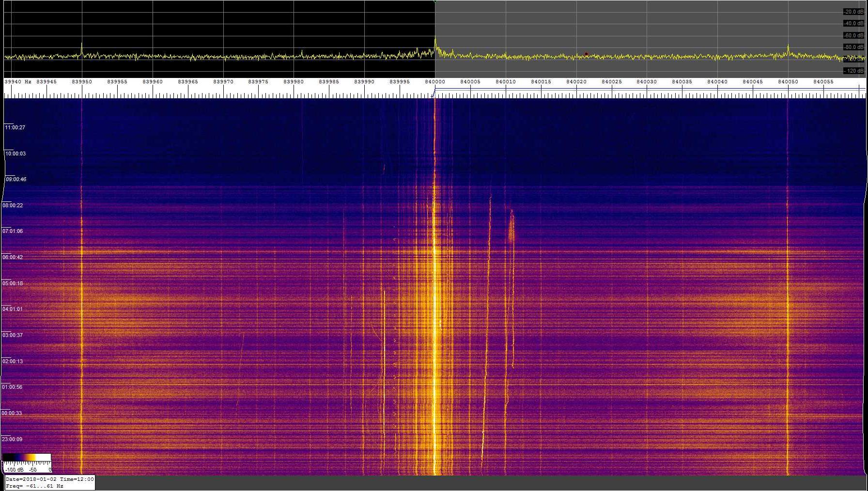Click the -40.0 dB scale label

853,23
